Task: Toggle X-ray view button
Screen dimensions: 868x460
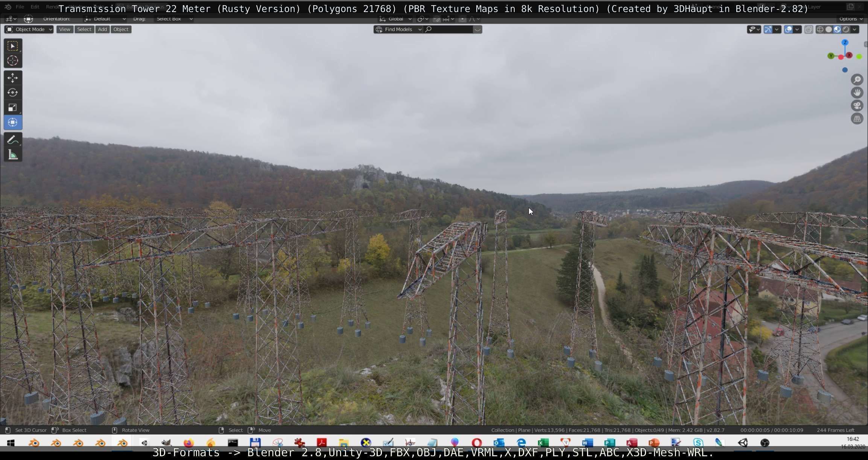Action: [x=809, y=29]
